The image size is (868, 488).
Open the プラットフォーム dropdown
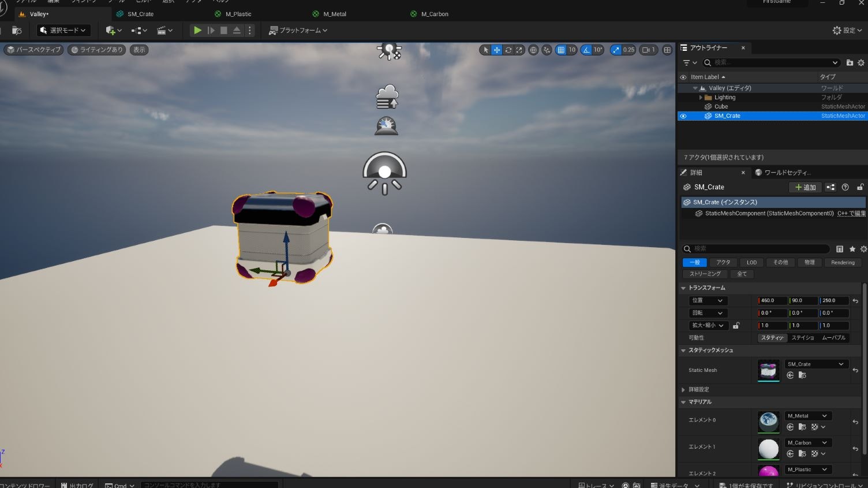(298, 30)
